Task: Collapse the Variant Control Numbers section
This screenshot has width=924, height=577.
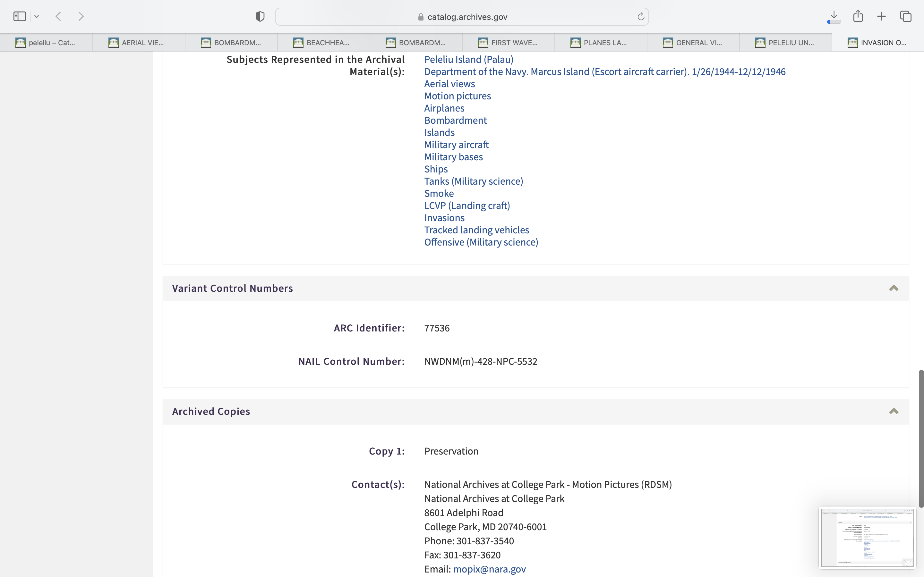Action: (894, 288)
